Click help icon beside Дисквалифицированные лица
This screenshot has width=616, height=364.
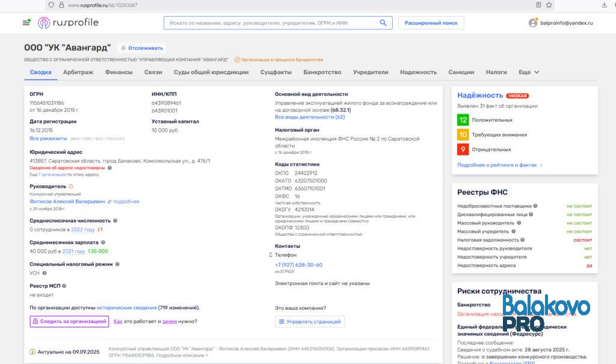tap(531, 215)
